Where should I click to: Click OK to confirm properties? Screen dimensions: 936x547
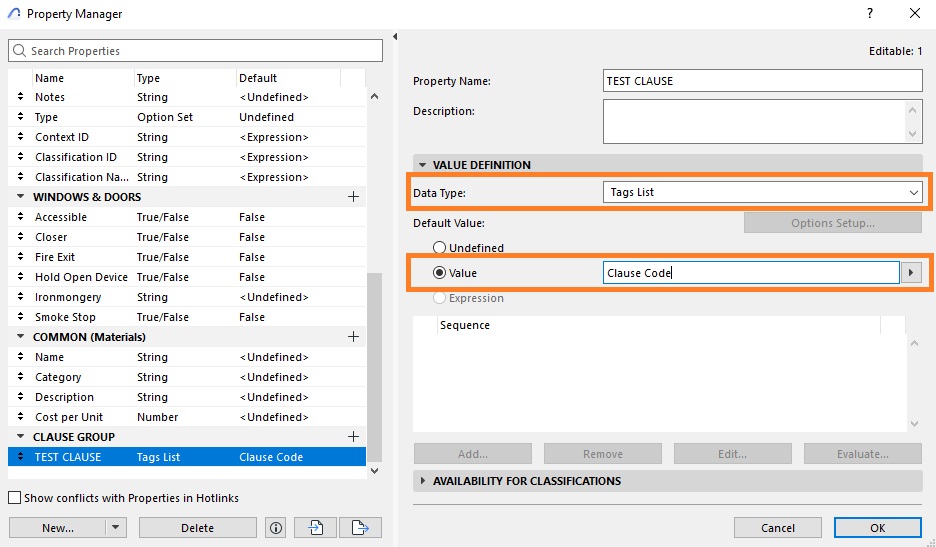tap(878, 528)
